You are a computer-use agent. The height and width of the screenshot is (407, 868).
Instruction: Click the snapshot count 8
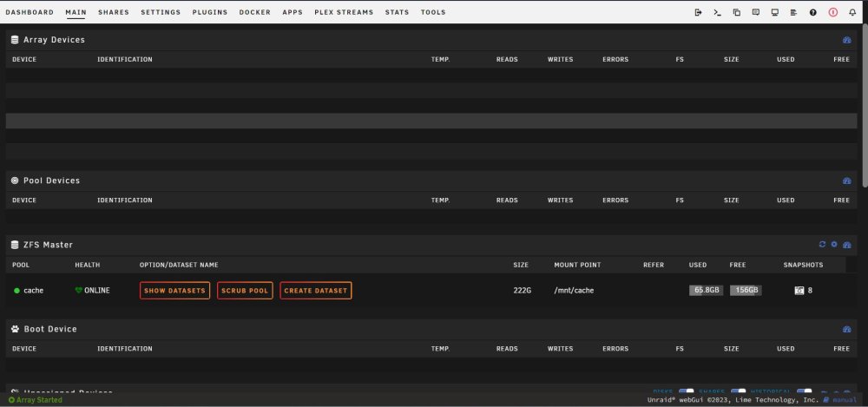(x=810, y=290)
